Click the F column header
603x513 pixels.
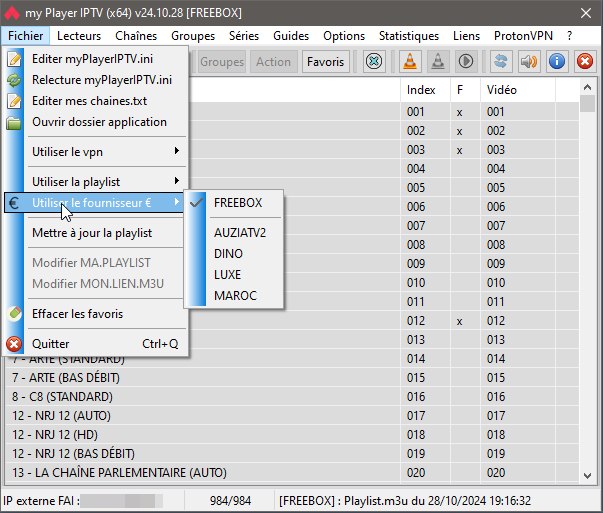tap(465, 90)
